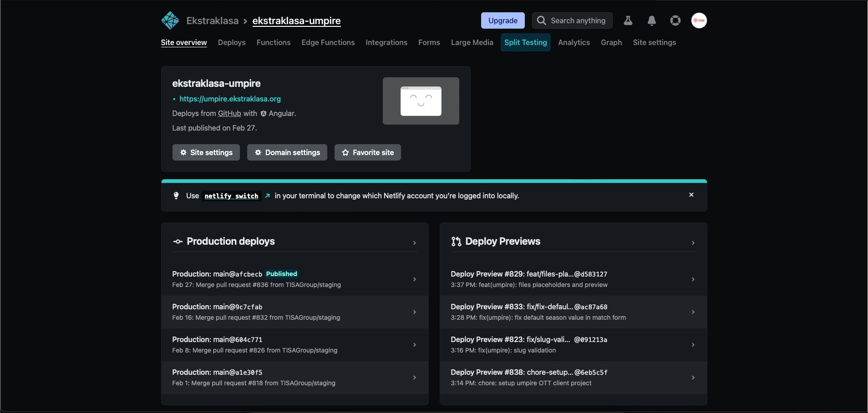Open Production: main@604c771 deploy row
Viewport: 868px width, 413px height.
click(295, 345)
